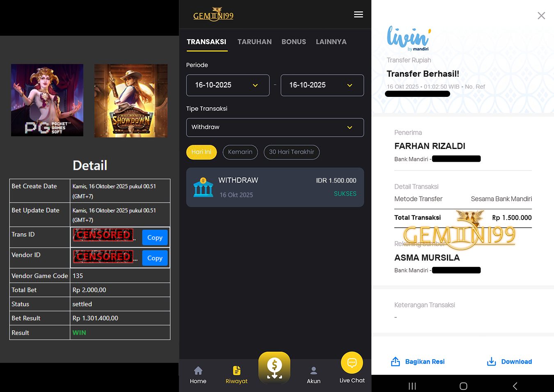Activate the Kemarin filter
This screenshot has width=554, height=392.
[240, 152]
